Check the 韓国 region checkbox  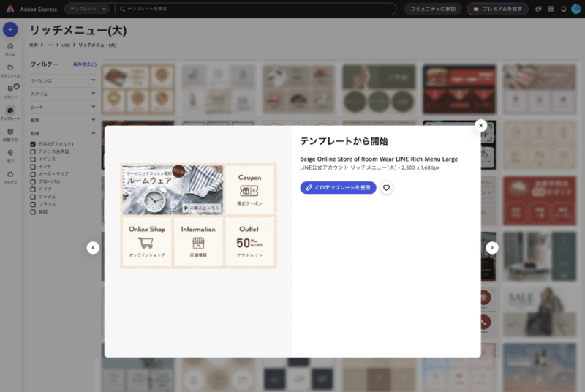click(x=33, y=212)
